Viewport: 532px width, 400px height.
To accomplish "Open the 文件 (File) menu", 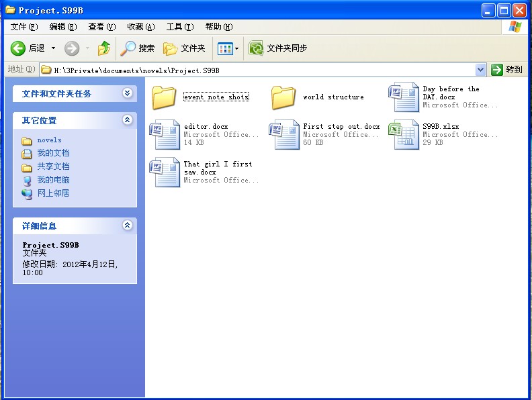I will [24, 27].
